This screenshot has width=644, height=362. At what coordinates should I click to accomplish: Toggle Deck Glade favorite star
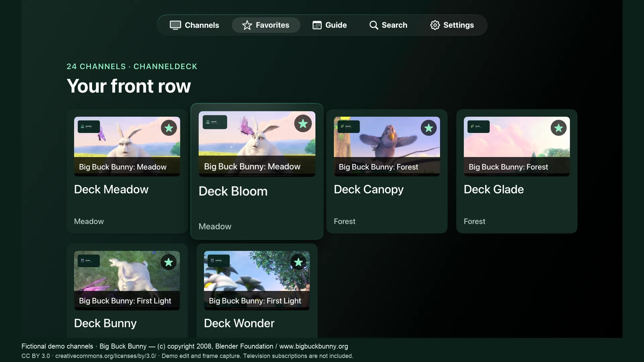point(558,128)
